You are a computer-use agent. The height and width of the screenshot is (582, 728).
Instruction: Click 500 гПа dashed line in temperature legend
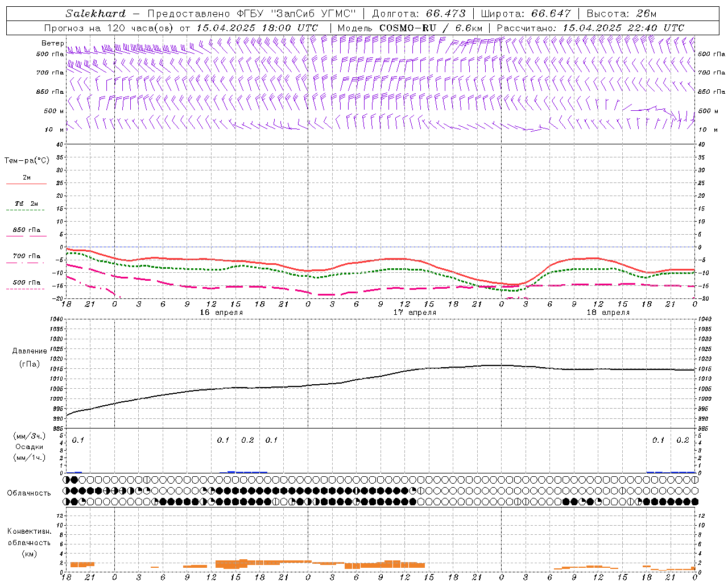(x=26, y=289)
